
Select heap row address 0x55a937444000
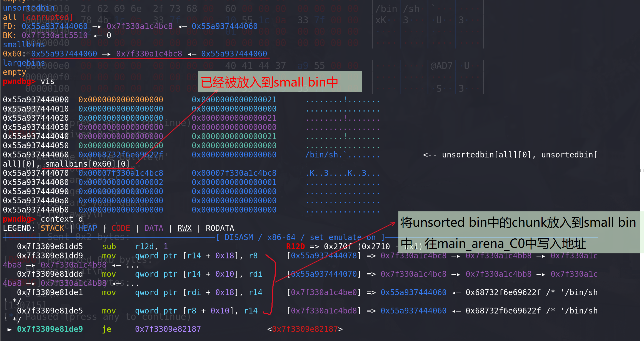point(36,100)
